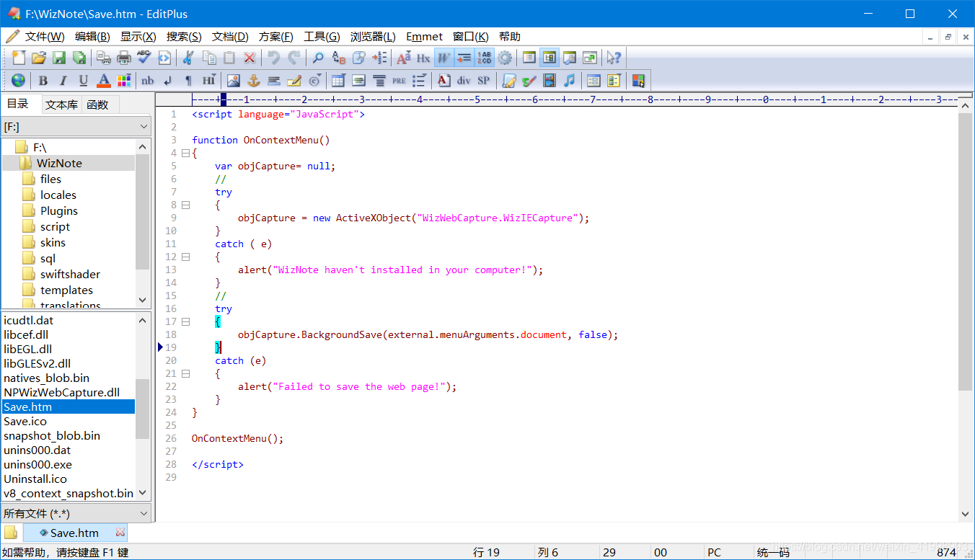The height and width of the screenshot is (560, 975).
Task: Click the Go to Line icon
Action: coord(379,58)
